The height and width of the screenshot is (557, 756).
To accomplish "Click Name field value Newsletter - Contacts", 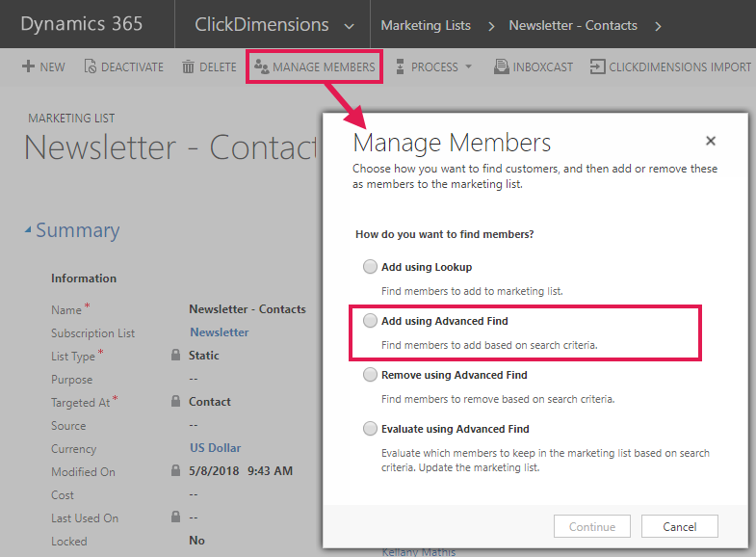I will point(248,309).
